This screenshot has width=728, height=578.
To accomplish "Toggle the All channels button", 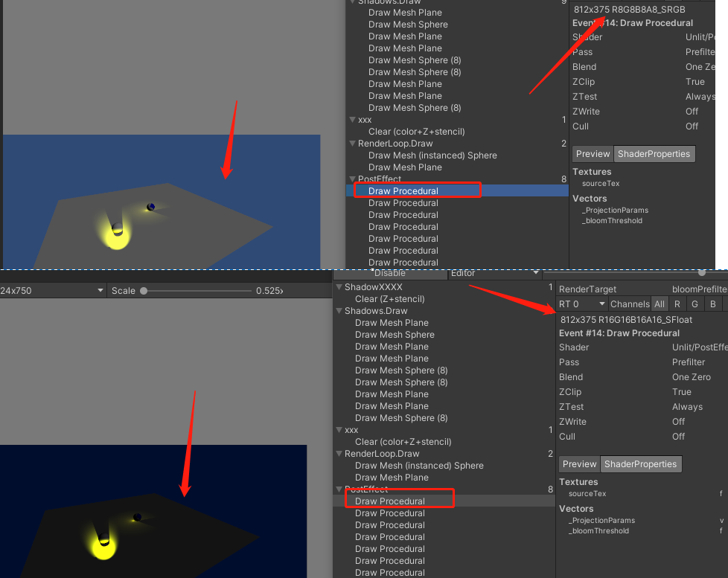I will pos(660,304).
